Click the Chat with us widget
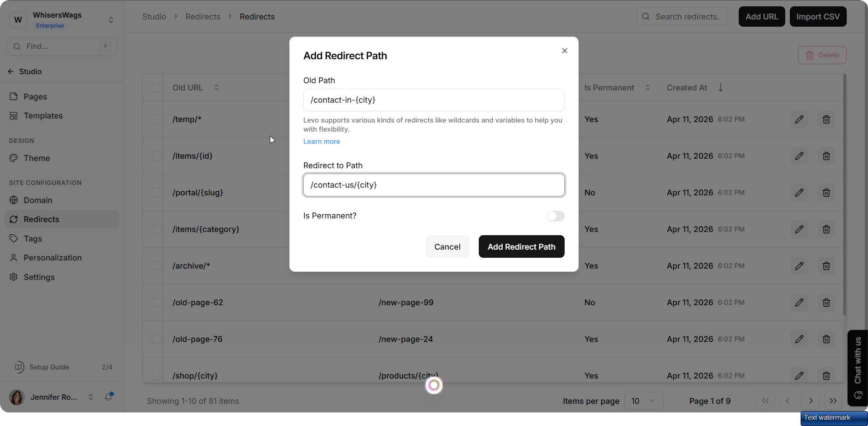 [857, 367]
